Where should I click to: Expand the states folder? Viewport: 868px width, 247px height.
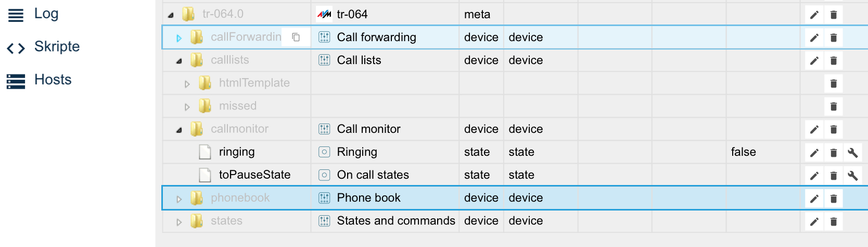pyautogui.click(x=179, y=221)
